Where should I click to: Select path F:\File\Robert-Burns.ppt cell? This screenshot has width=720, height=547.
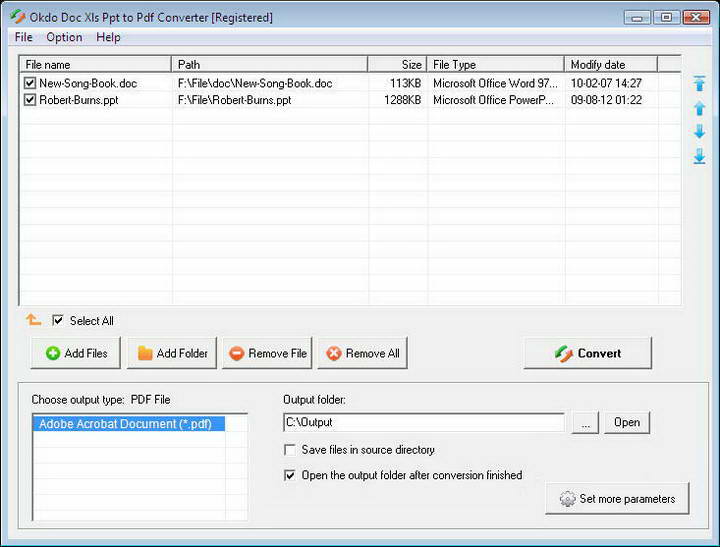[x=234, y=100]
